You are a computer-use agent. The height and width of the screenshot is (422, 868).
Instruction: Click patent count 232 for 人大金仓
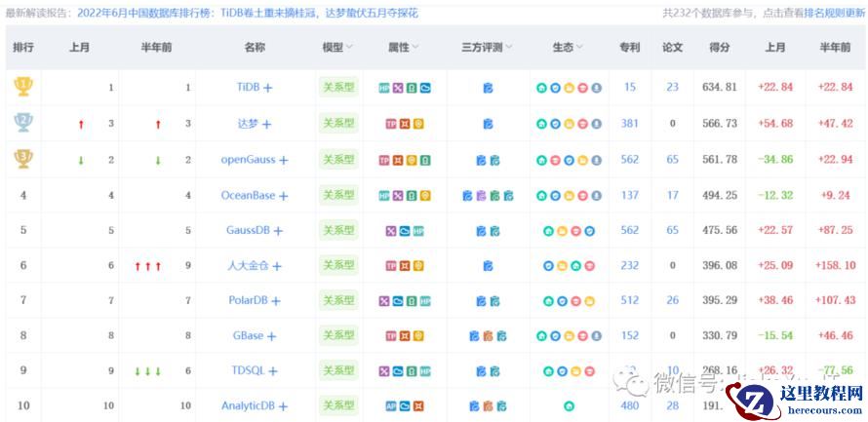click(630, 265)
